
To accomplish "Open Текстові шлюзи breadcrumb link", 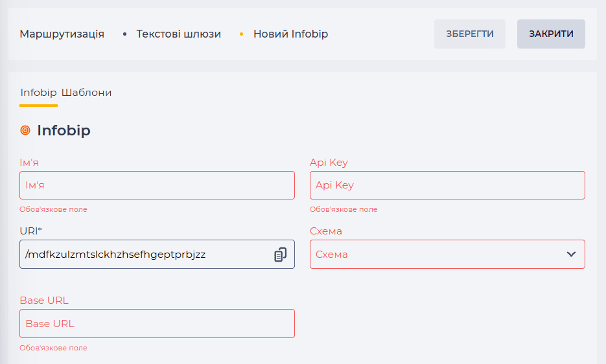I will 178,34.
